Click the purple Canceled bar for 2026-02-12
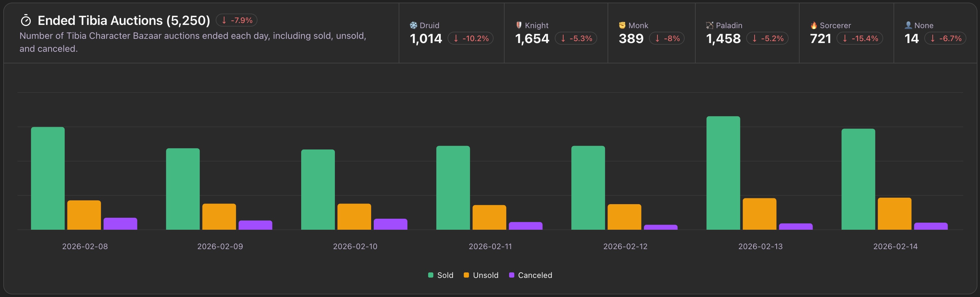 (661, 227)
